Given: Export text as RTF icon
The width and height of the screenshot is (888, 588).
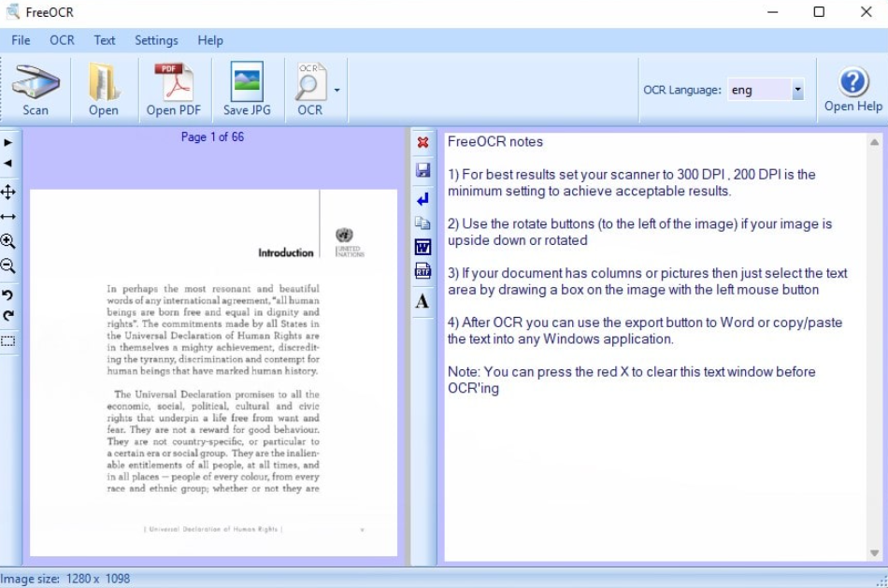Looking at the screenshot, I should click(x=423, y=271).
